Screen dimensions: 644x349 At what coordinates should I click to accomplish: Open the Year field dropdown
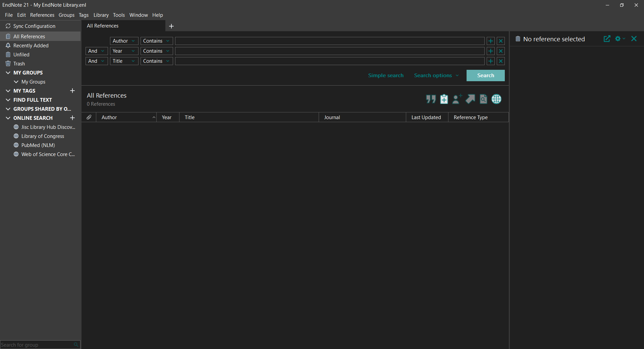pyautogui.click(x=124, y=51)
